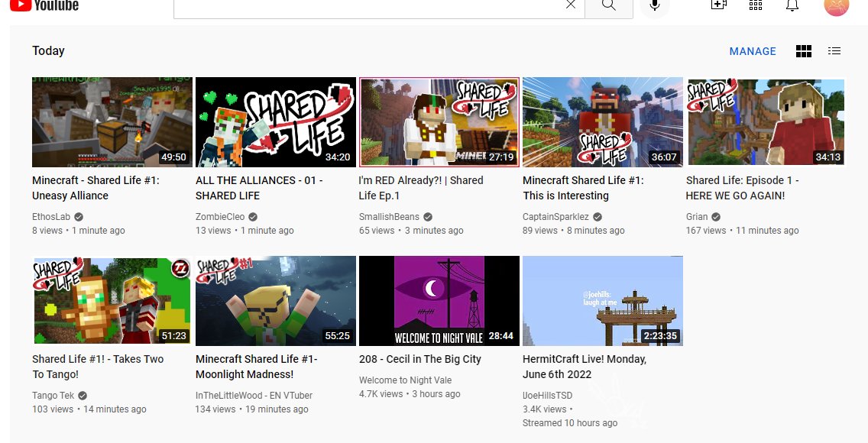Click '4.7K views • 3 hours ago' text
868x443 pixels.
[x=410, y=394]
